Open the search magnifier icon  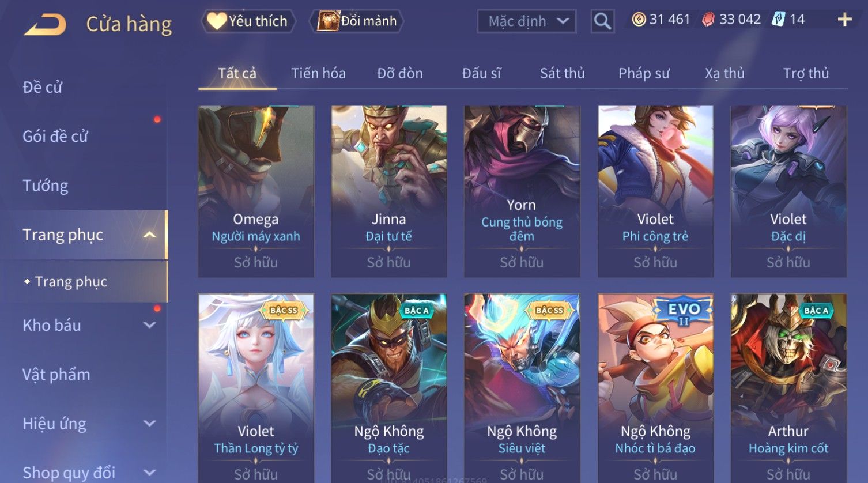602,21
